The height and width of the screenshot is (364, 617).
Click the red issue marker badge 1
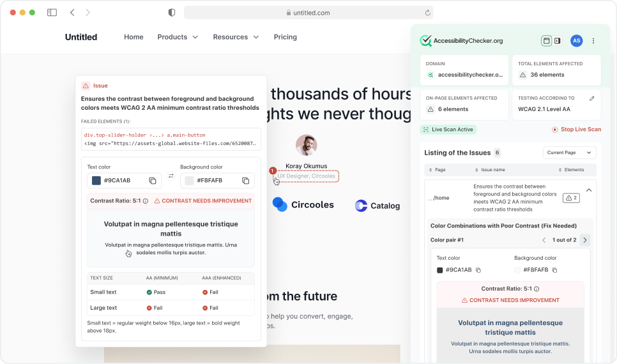[272, 171]
